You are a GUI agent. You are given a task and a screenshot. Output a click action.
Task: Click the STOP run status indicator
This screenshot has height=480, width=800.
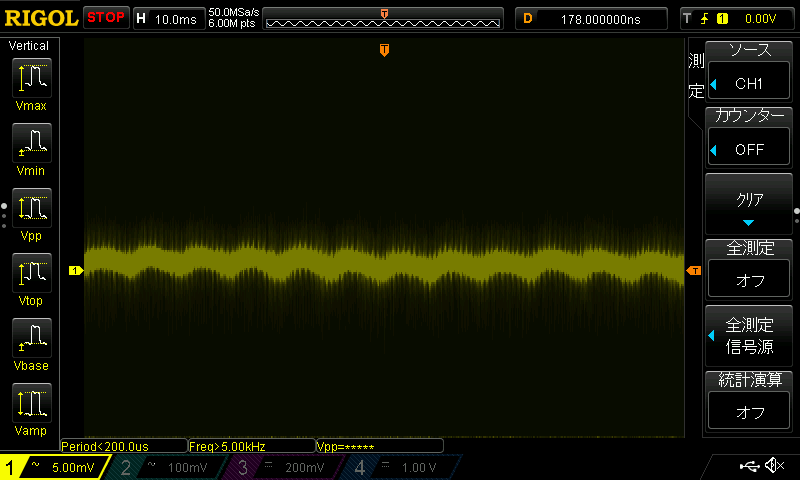(x=106, y=18)
